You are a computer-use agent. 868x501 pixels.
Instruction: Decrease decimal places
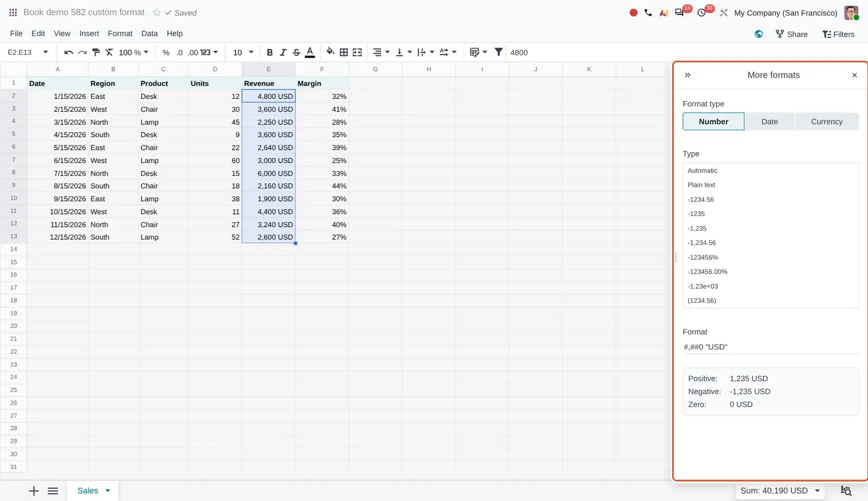[x=180, y=52]
